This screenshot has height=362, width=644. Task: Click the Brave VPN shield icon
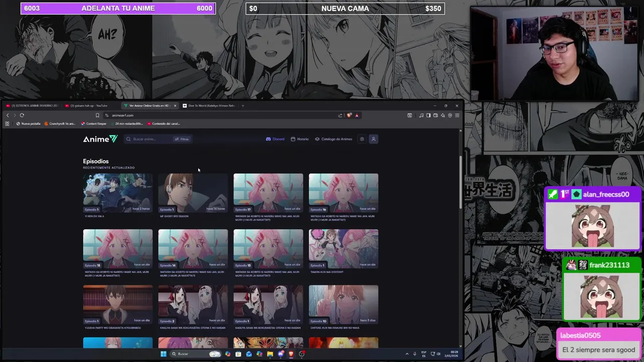pos(450,115)
